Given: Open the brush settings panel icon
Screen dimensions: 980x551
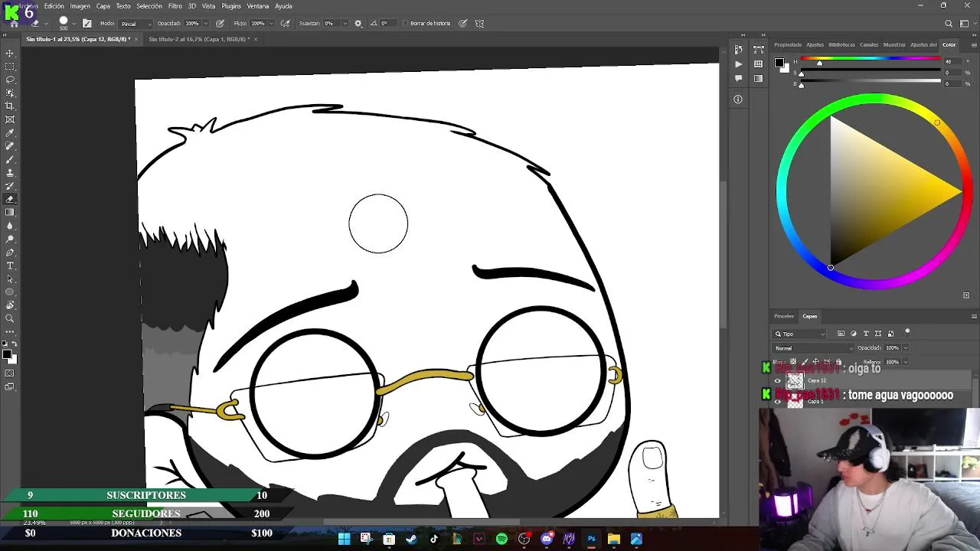Looking at the screenshot, I should point(87,24).
